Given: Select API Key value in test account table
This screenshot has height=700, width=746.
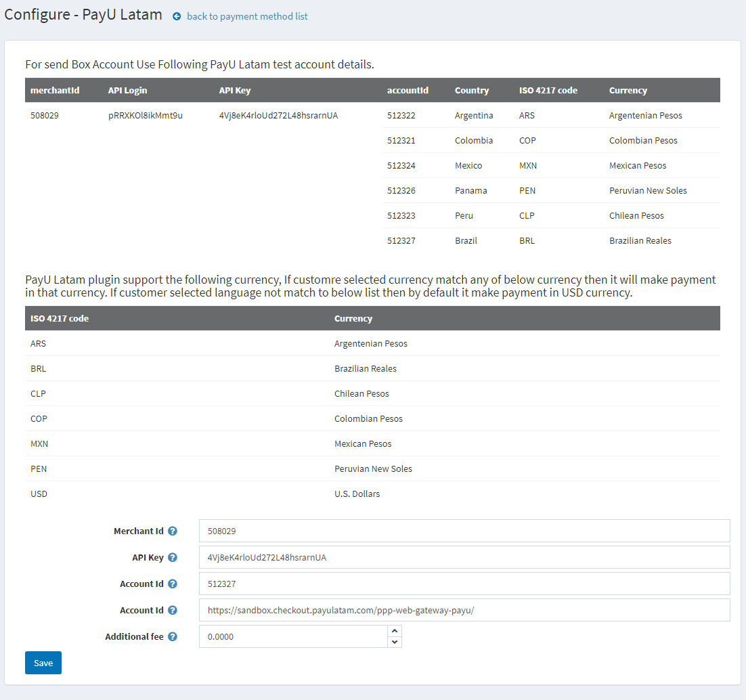Looking at the screenshot, I should click(x=278, y=116).
